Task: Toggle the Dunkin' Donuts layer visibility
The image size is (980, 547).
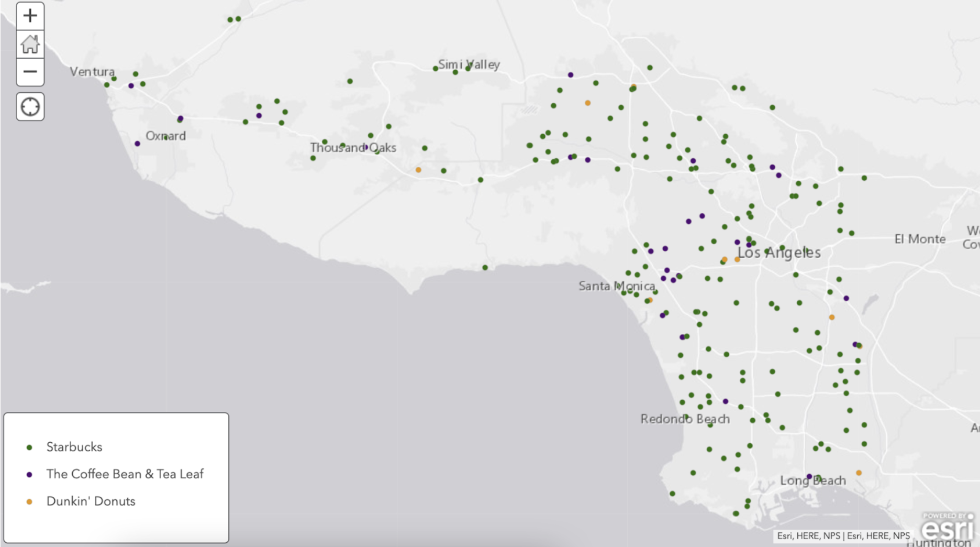Action: (92, 501)
